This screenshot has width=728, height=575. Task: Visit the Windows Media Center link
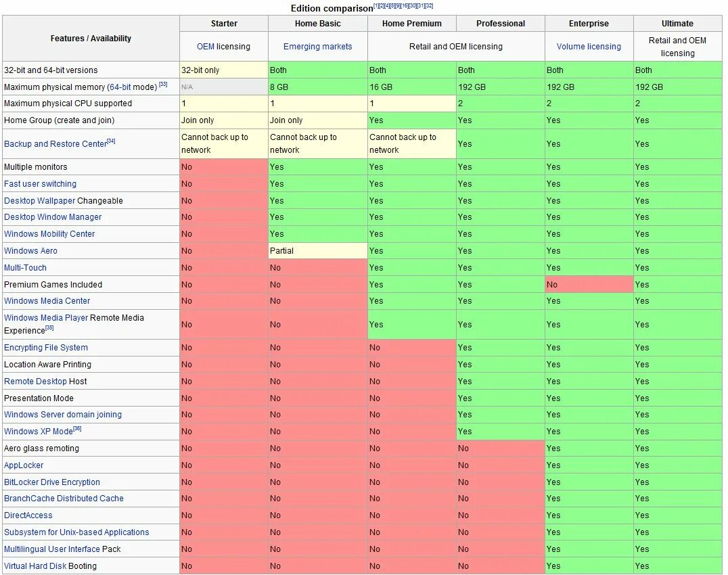47,301
